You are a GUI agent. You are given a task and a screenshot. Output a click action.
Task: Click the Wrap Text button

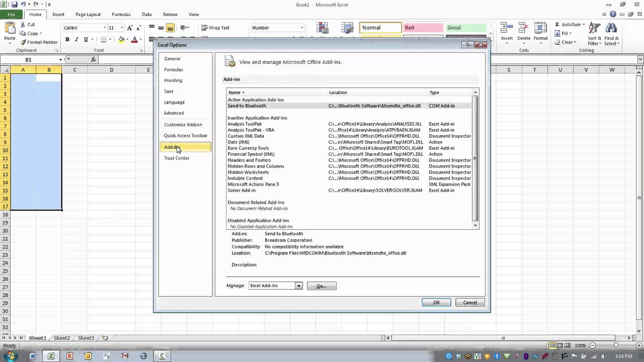click(x=215, y=28)
